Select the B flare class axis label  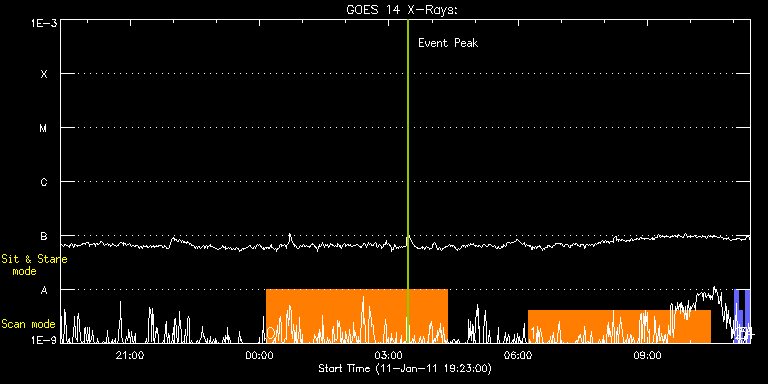click(x=44, y=236)
